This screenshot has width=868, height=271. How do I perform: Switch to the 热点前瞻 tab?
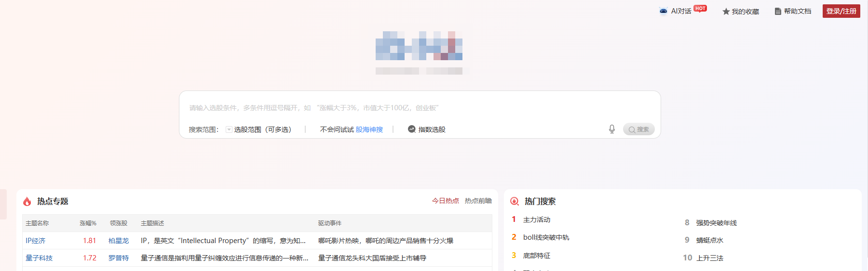[478, 201]
